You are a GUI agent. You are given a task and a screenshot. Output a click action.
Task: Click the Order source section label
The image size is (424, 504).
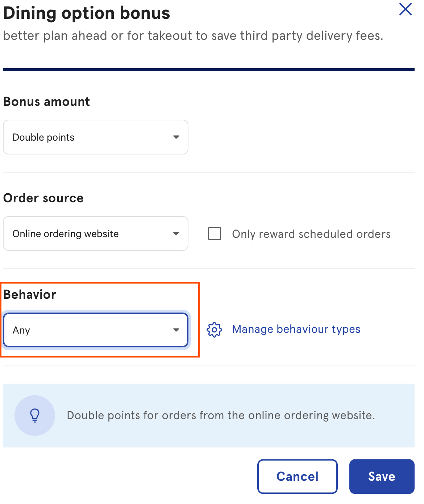pos(43,198)
